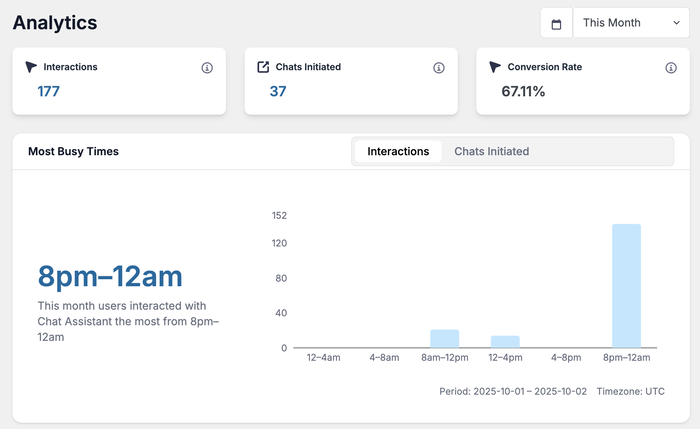Viewport: 700px width, 430px height.
Task: Click the 177 interactions count value
Action: click(x=49, y=91)
